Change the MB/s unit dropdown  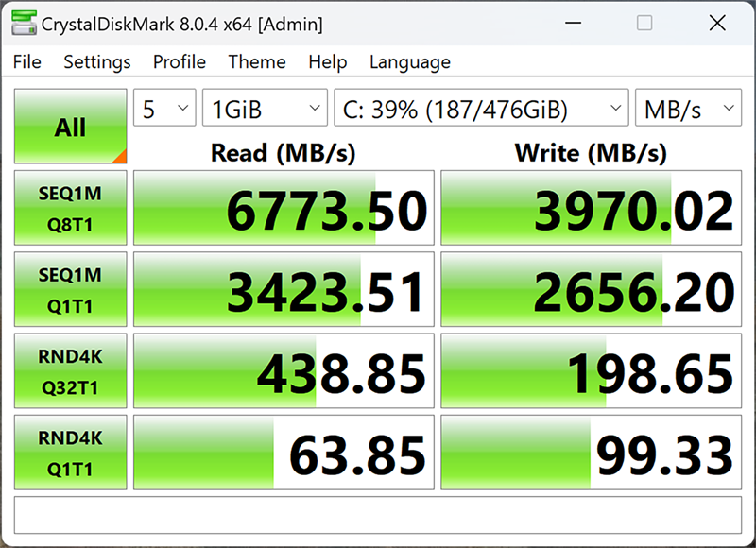[x=689, y=108]
